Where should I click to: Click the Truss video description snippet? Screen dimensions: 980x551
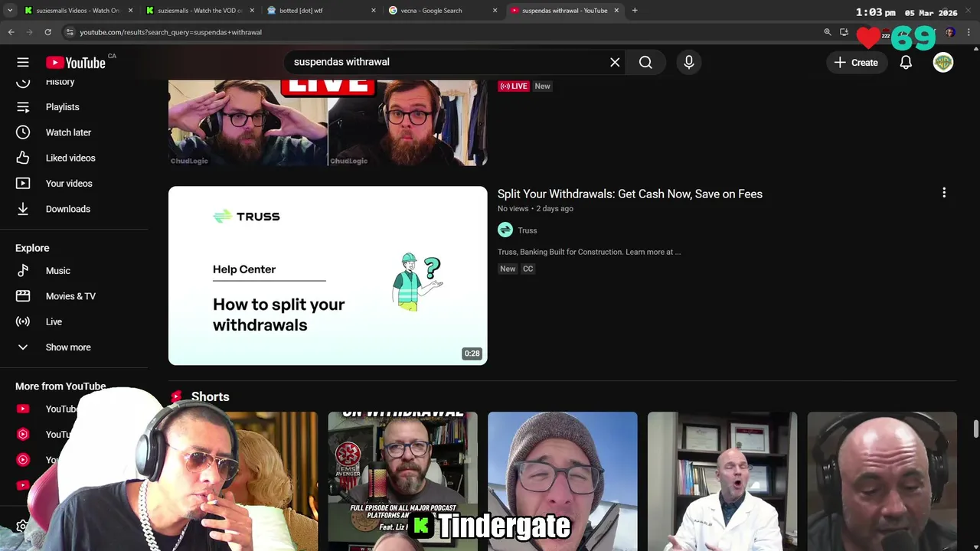coord(589,252)
